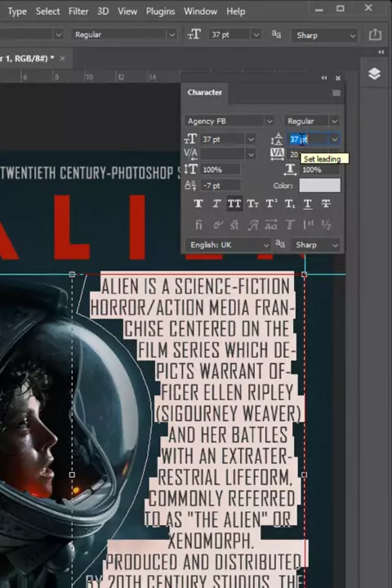This screenshot has width=392, height=588.
Task: Open the text Color swatch
Action: coord(319,185)
